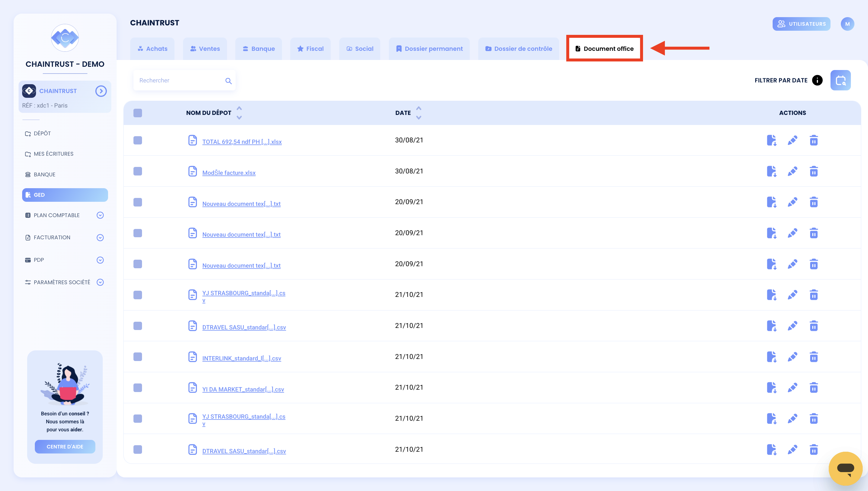Image resolution: width=868 pixels, height=491 pixels.
Task: Delete the YI DA MARKET csv entry
Action: click(x=814, y=388)
